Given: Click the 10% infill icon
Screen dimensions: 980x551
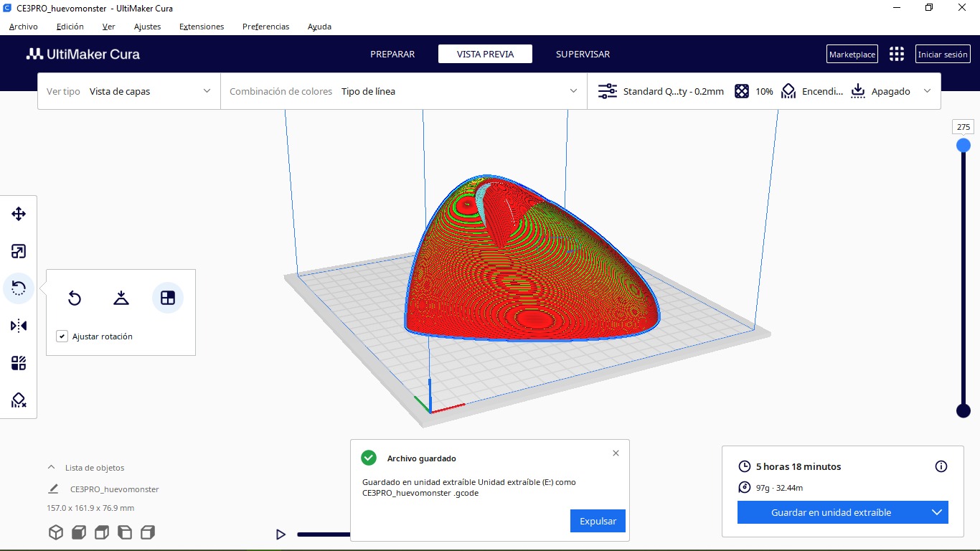Looking at the screenshot, I should (742, 91).
